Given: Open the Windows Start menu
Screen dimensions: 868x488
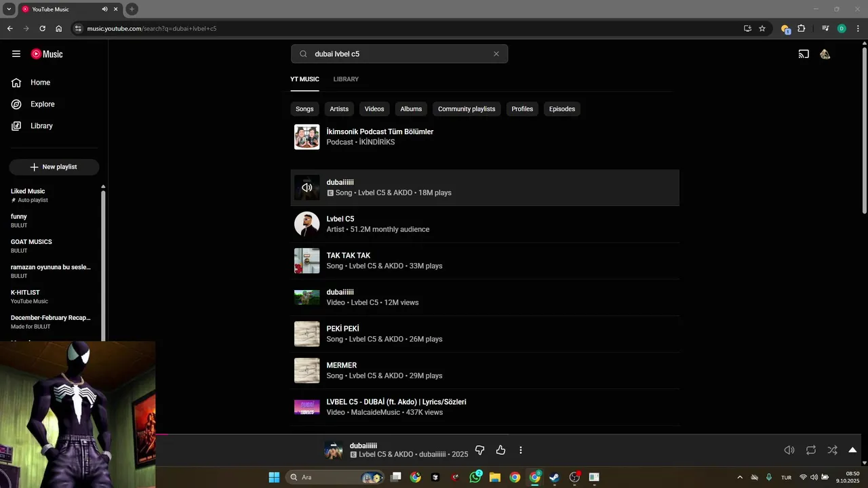Looking at the screenshot, I should click(274, 477).
